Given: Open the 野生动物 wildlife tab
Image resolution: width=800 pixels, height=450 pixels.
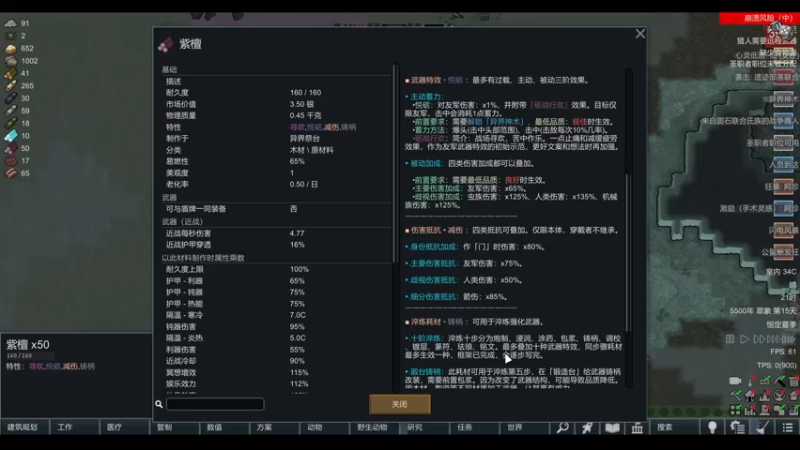Looking at the screenshot, I should [374, 427].
